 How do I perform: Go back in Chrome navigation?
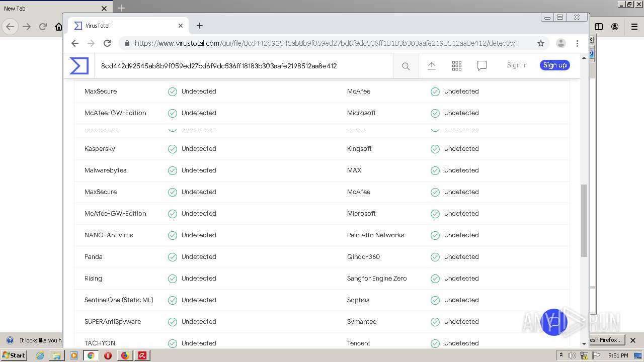click(75, 43)
